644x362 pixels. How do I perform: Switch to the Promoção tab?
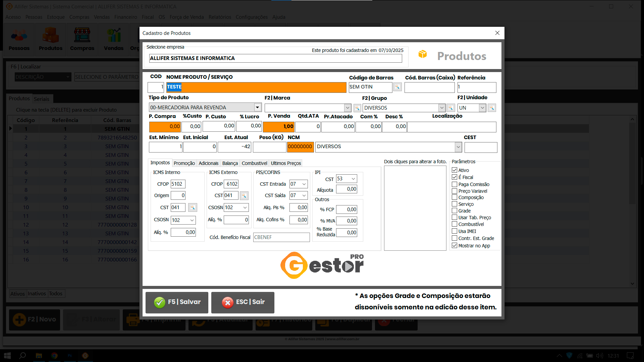tap(184, 163)
